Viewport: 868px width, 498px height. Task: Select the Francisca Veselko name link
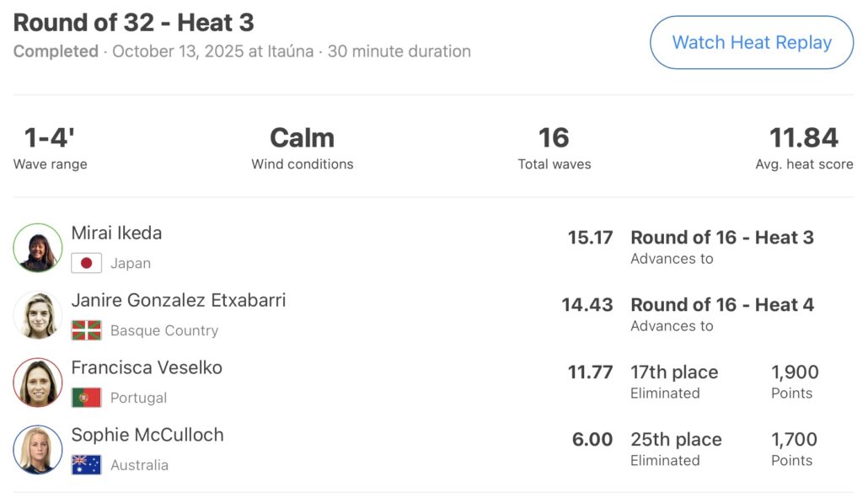pos(147,368)
